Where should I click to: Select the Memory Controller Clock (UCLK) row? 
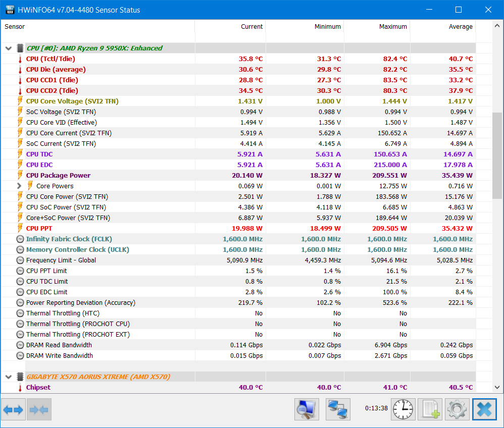point(238,250)
